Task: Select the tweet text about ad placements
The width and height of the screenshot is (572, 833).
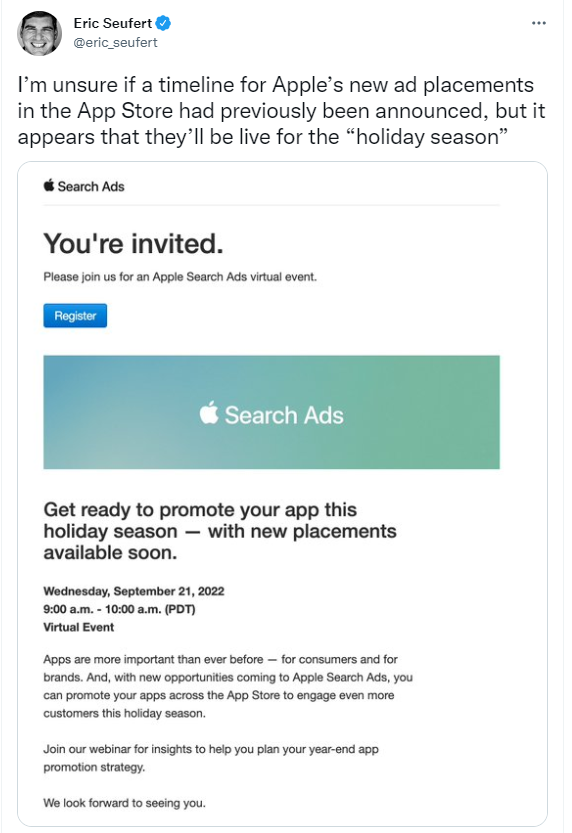Action: (x=281, y=111)
